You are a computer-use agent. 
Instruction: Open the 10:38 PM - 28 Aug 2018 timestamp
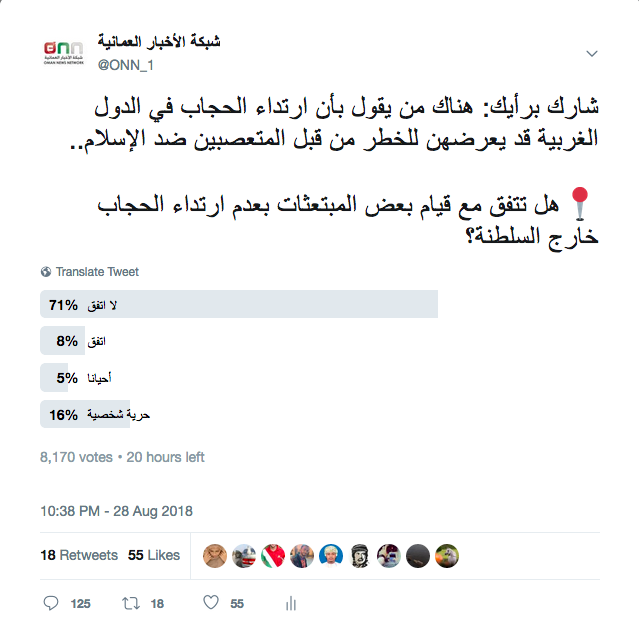coord(116,510)
